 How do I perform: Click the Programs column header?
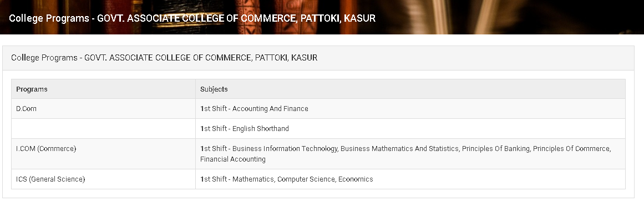(x=103, y=89)
